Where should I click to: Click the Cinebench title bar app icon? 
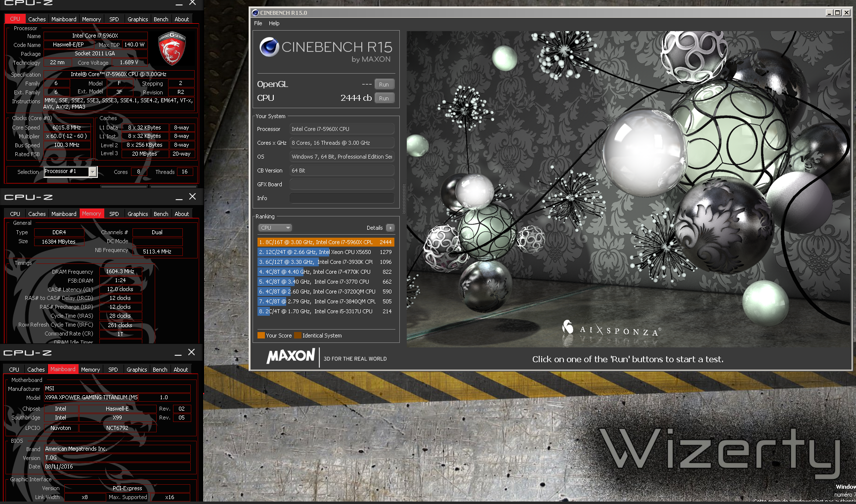coord(256,13)
